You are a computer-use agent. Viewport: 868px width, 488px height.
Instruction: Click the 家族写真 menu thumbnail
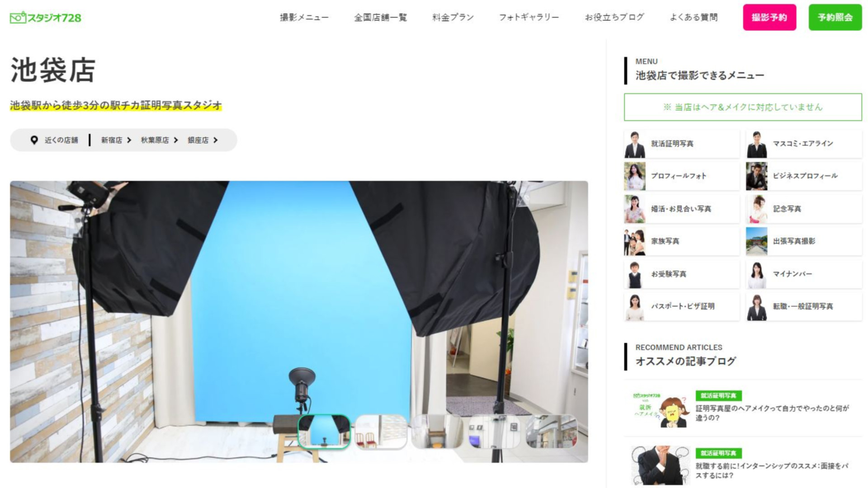(635, 241)
